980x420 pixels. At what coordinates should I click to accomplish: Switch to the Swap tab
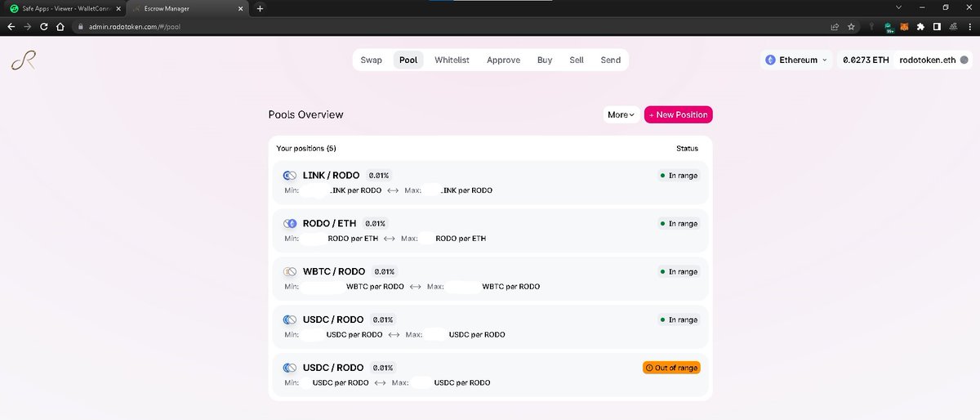click(x=372, y=60)
